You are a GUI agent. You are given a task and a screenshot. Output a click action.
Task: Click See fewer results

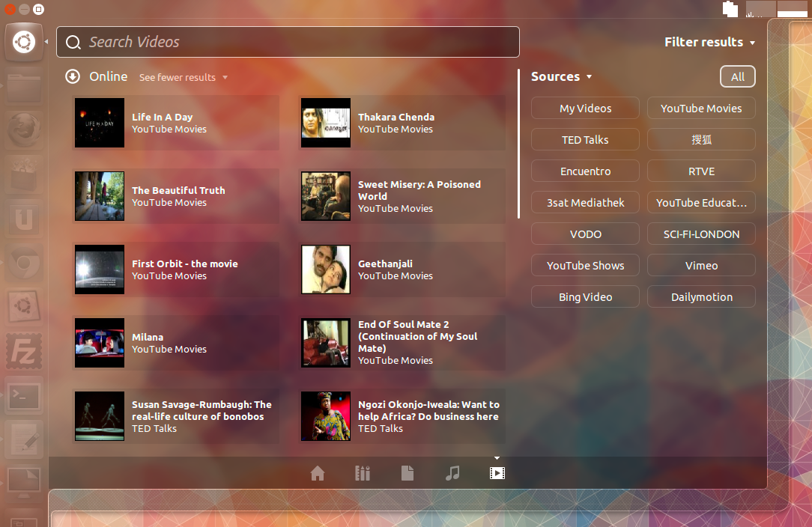[x=184, y=77]
